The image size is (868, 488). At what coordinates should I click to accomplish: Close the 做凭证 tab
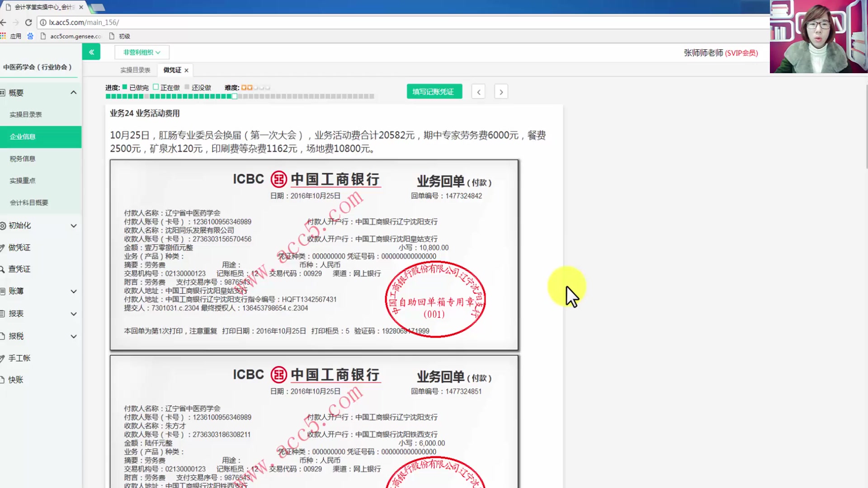point(186,70)
